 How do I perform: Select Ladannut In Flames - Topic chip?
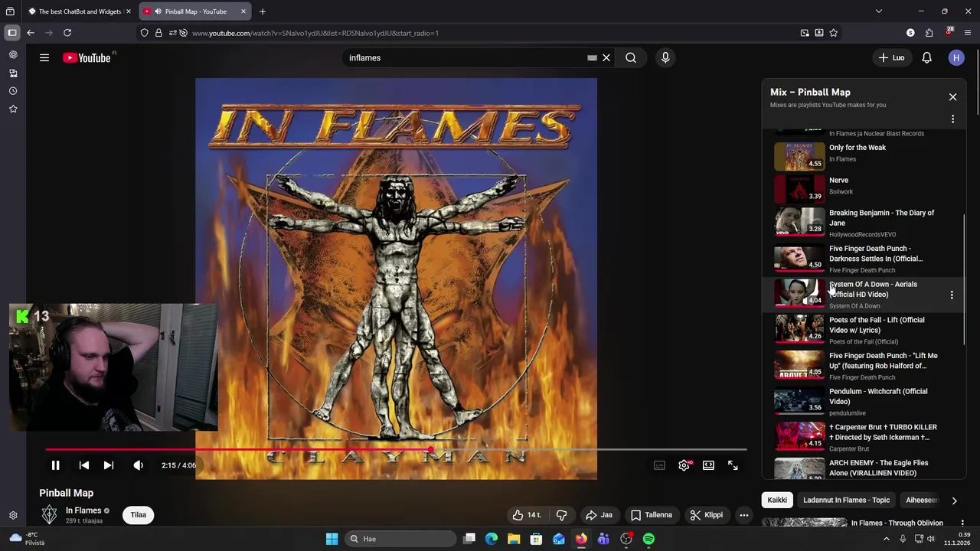pyautogui.click(x=846, y=500)
